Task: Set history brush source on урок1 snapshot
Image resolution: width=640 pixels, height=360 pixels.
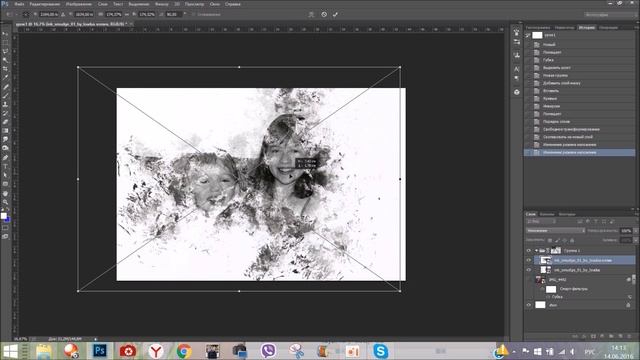Action: (528, 35)
